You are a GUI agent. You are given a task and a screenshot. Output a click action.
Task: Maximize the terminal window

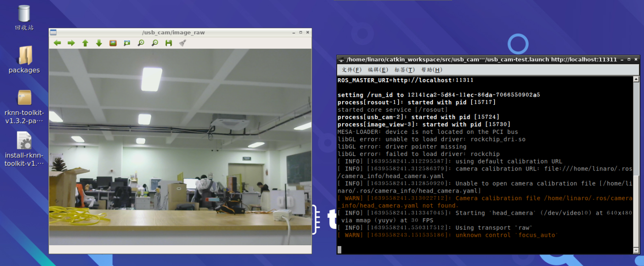click(629, 59)
